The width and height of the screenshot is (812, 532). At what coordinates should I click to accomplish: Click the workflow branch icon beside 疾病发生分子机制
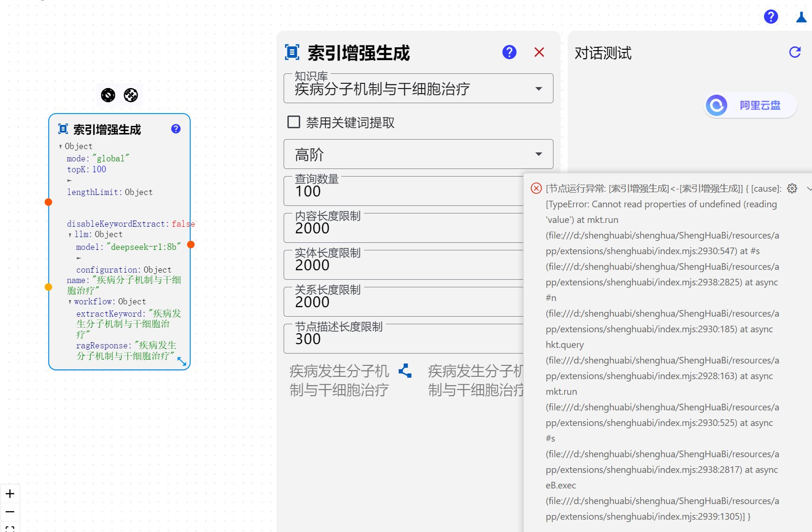[x=405, y=371]
